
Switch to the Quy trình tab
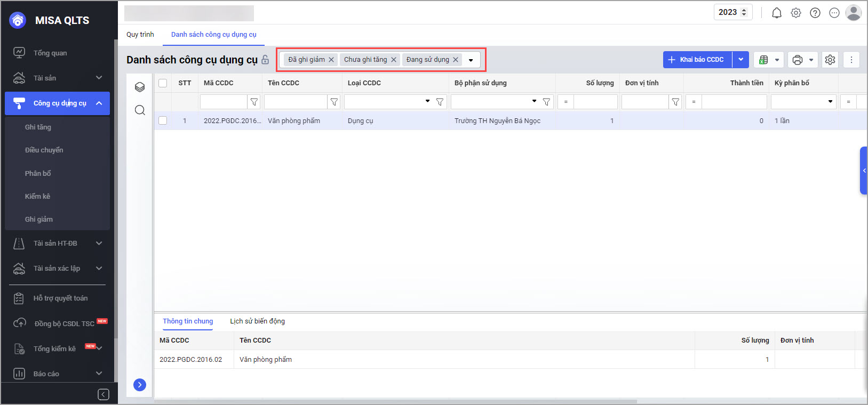(x=140, y=35)
